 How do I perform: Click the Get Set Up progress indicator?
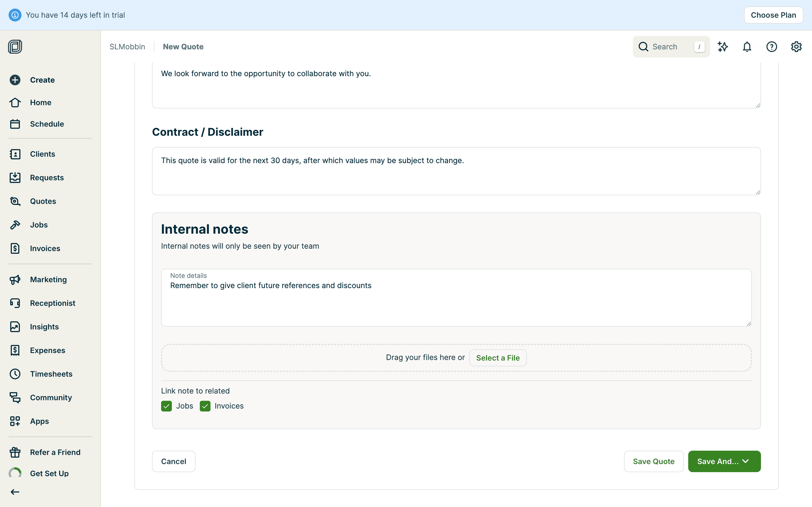point(15,473)
